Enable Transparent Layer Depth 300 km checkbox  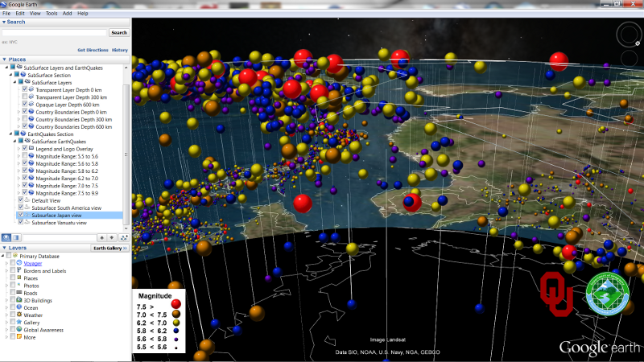pyautogui.click(x=25, y=97)
